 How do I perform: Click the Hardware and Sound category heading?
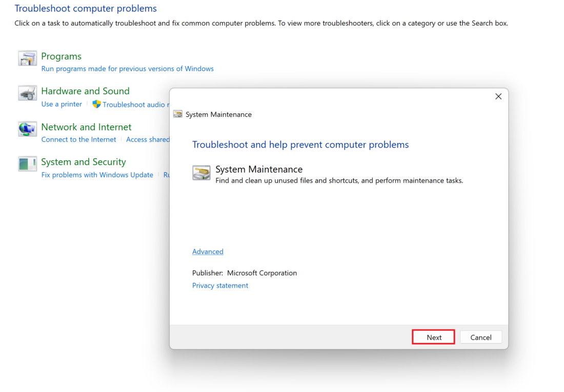click(x=85, y=91)
